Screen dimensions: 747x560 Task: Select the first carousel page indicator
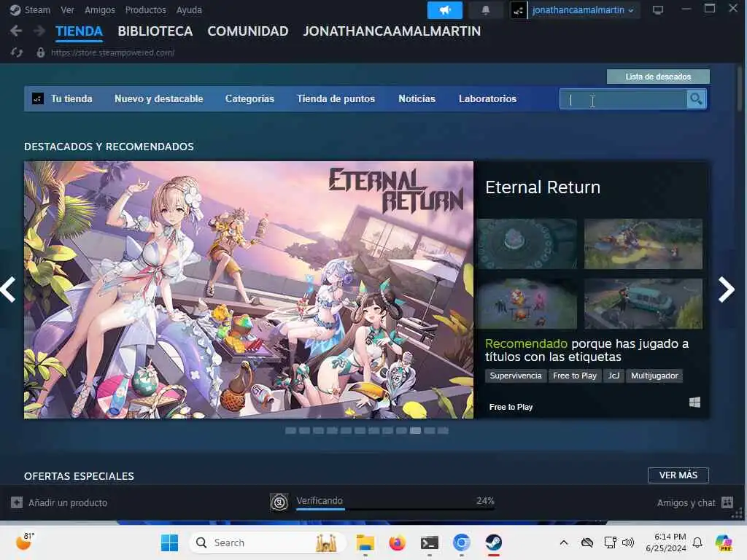pos(290,430)
